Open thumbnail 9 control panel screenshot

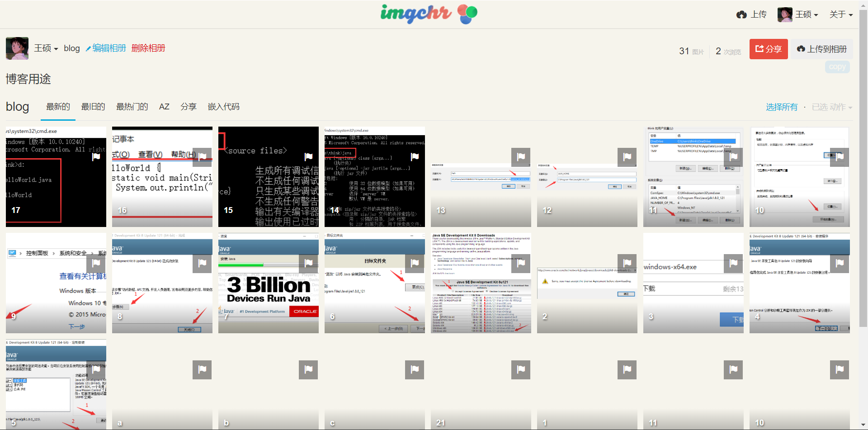point(56,283)
